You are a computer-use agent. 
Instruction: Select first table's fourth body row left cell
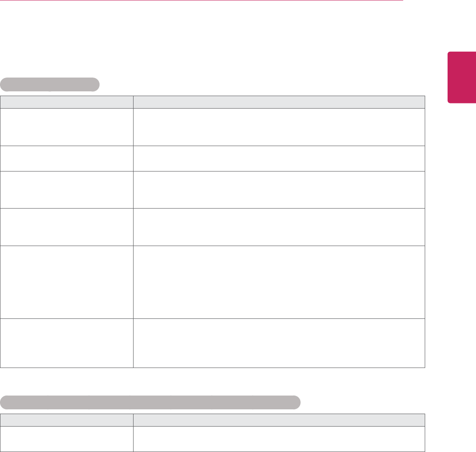click(66, 227)
